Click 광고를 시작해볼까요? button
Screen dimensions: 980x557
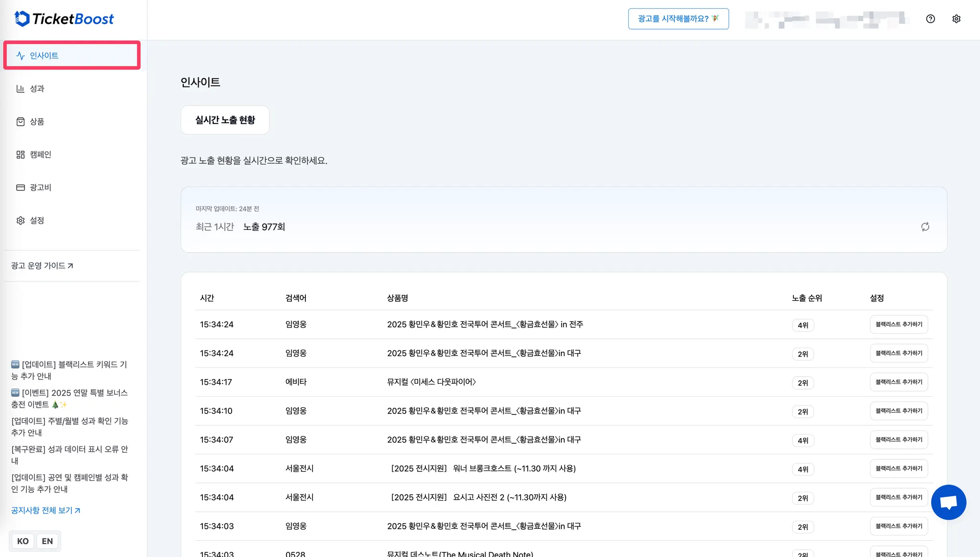click(678, 19)
